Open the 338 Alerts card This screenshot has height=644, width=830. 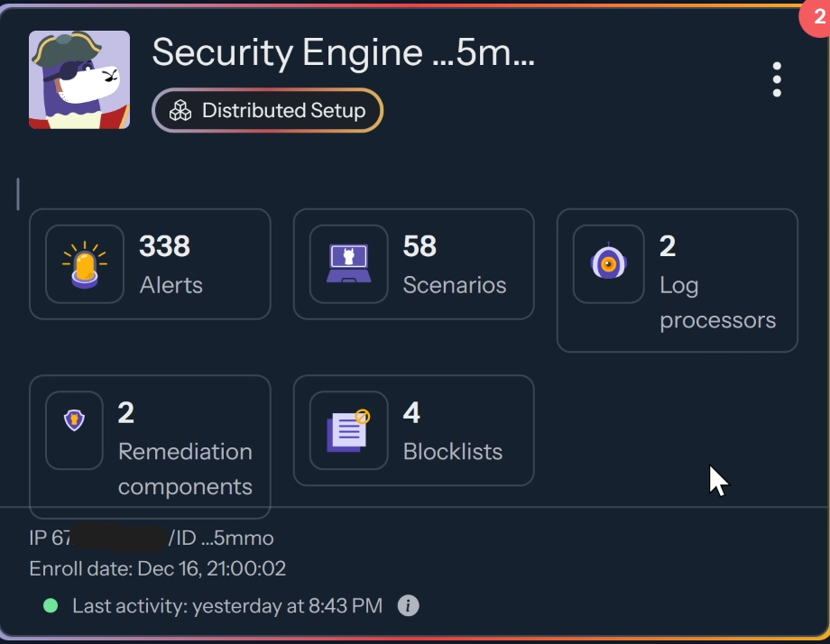tap(150, 263)
